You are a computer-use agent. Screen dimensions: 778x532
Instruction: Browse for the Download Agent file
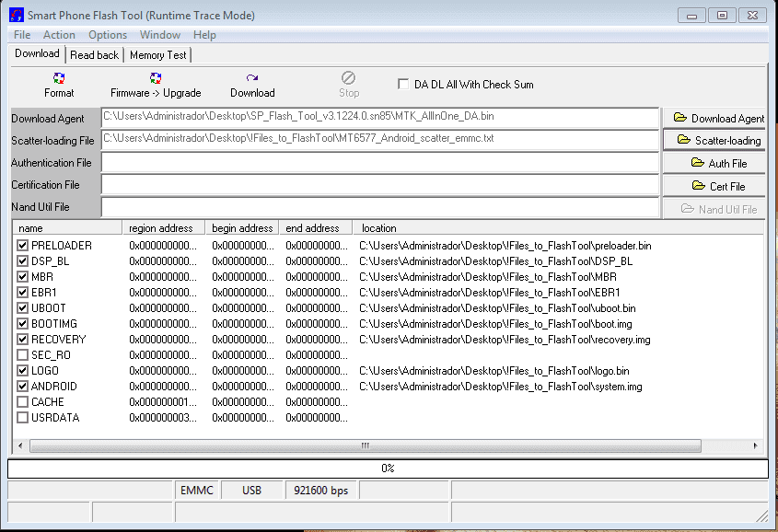[714, 118]
